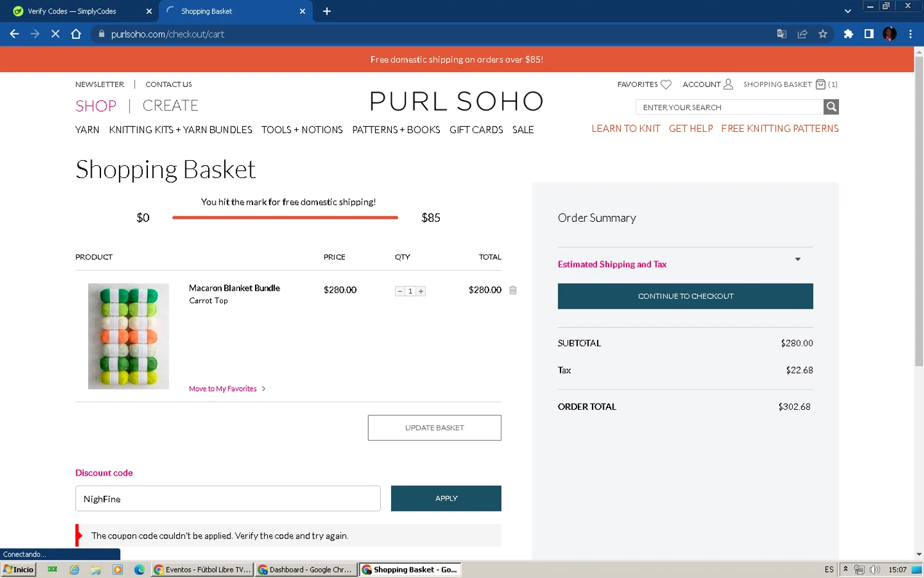Click the free shipping progress bar
The image size is (924, 578).
(x=285, y=218)
